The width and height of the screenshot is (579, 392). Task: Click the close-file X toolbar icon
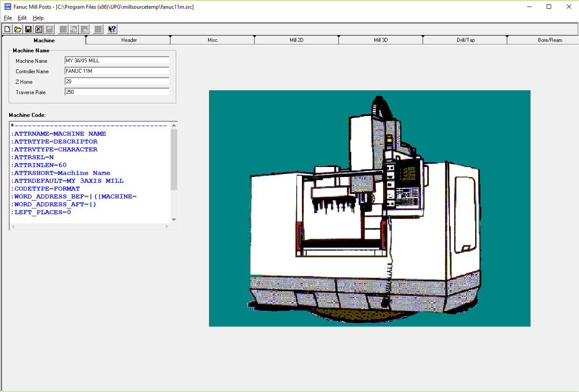pyautogui.click(x=39, y=29)
